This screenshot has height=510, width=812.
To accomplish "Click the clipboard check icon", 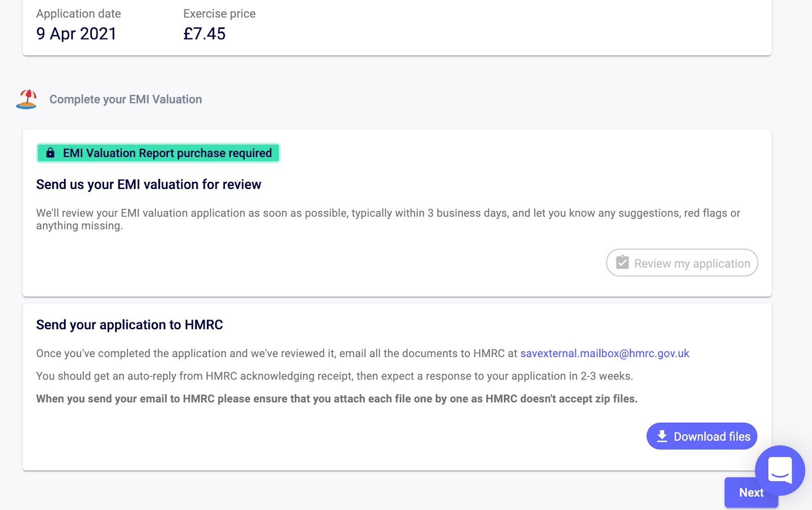I will pos(623,263).
